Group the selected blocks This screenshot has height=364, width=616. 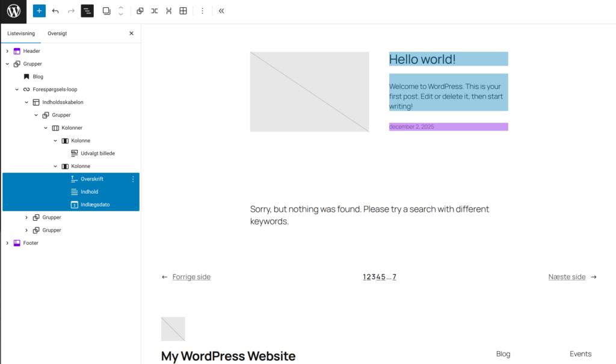140,11
